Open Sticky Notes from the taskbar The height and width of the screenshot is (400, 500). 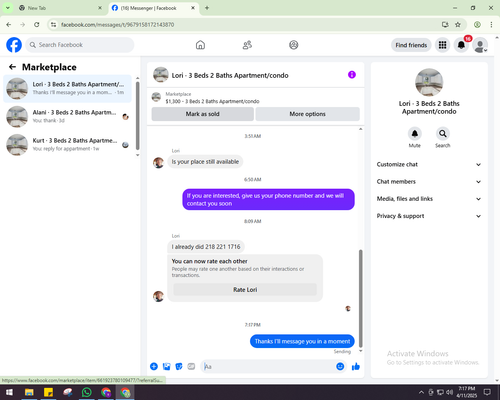[48, 392]
